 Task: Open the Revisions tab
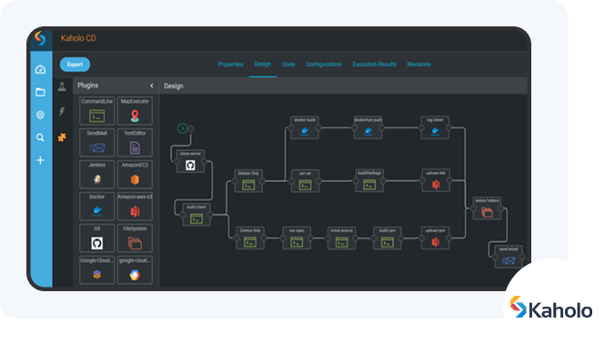point(418,65)
